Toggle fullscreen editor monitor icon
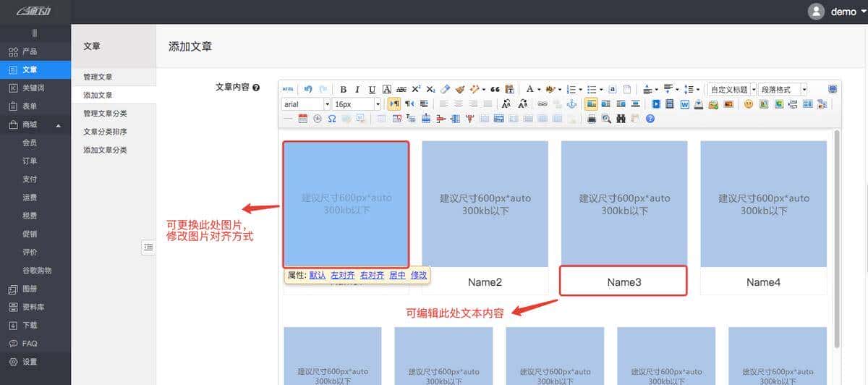Image resolution: width=868 pixels, height=385 pixels. pos(833,89)
